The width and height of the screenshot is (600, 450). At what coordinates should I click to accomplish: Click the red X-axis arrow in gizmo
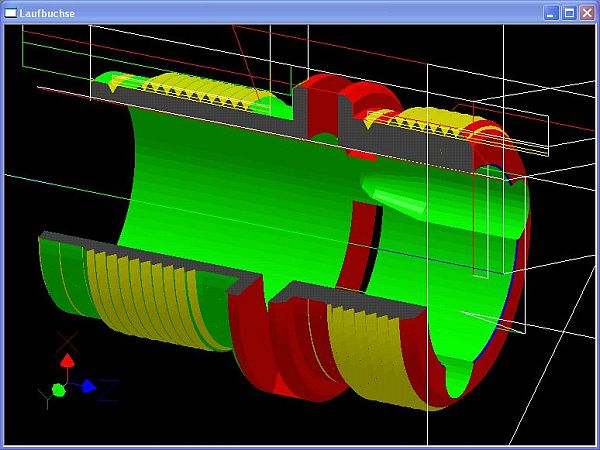click(x=67, y=360)
